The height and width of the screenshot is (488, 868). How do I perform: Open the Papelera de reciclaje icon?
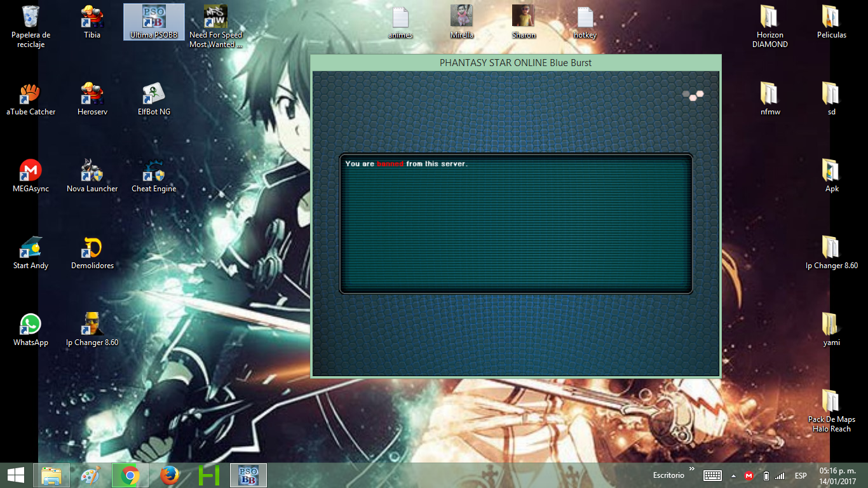click(31, 26)
